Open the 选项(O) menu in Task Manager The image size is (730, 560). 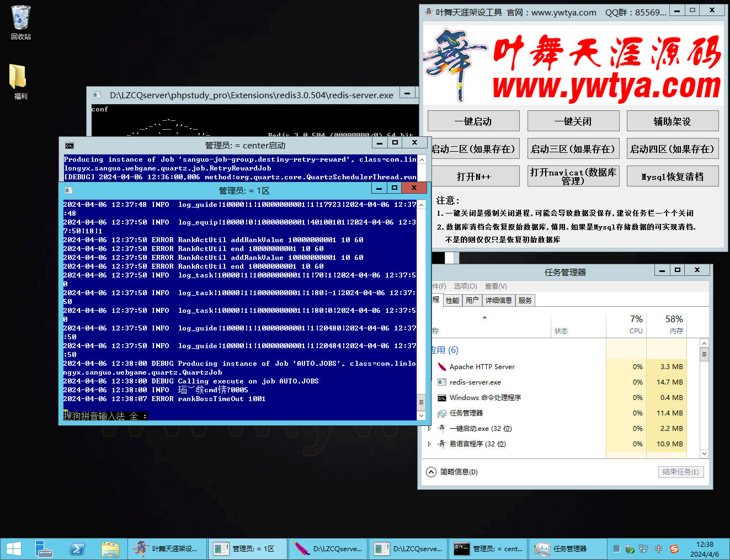[x=465, y=286]
